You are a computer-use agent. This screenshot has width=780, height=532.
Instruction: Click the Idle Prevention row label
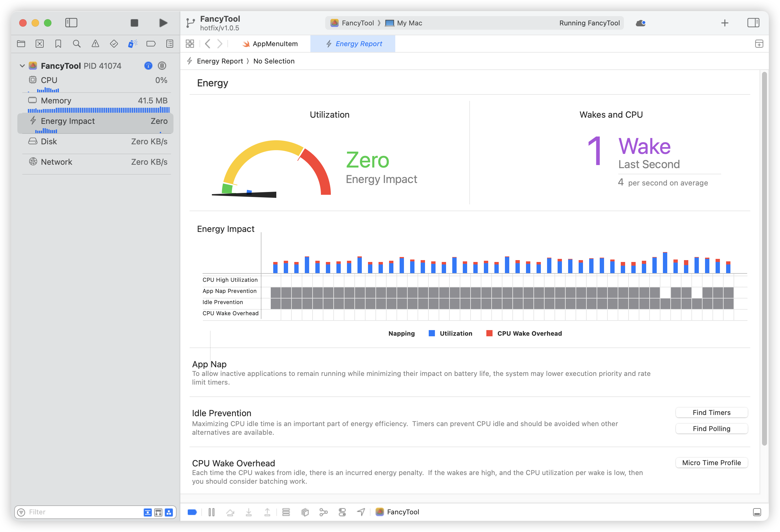coord(222,302)
